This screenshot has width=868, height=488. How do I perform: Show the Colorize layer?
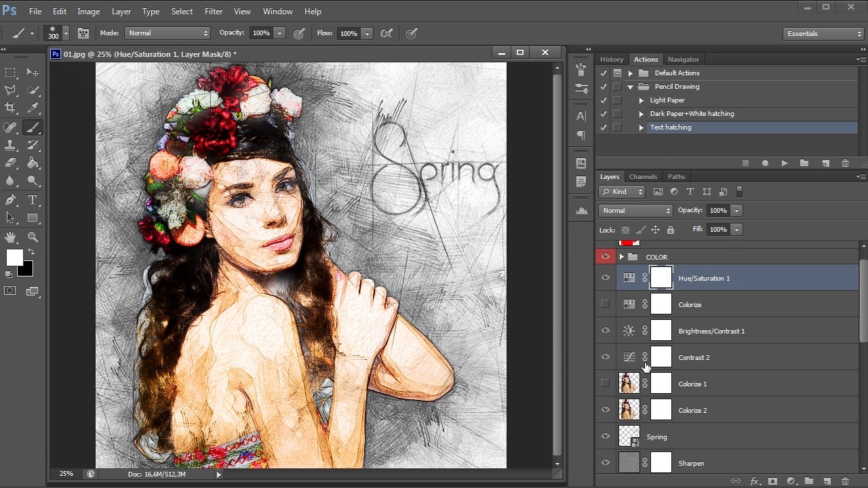[x=606, y=304]
